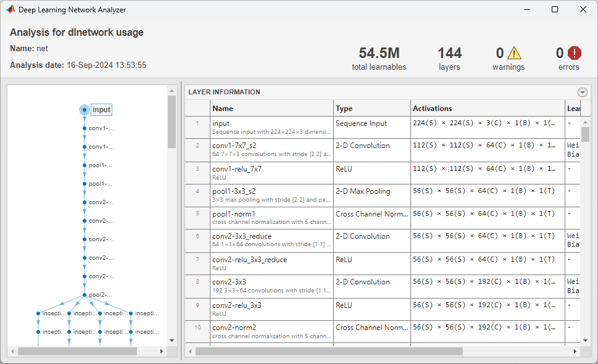Image resolution: width=598 pixels, height=364 pixels.
Task: Click the first inception branch node
Action: click(38, 313)
